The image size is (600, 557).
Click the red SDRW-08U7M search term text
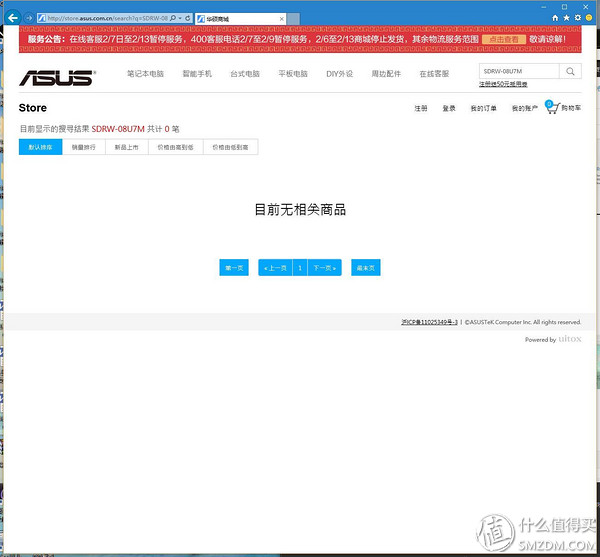[118, 129]
